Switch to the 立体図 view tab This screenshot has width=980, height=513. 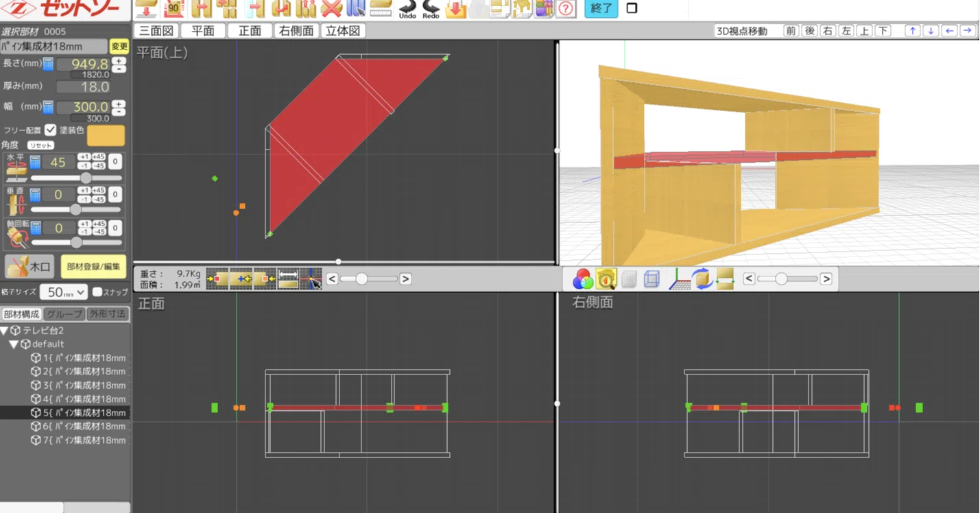tap(343, 31)
